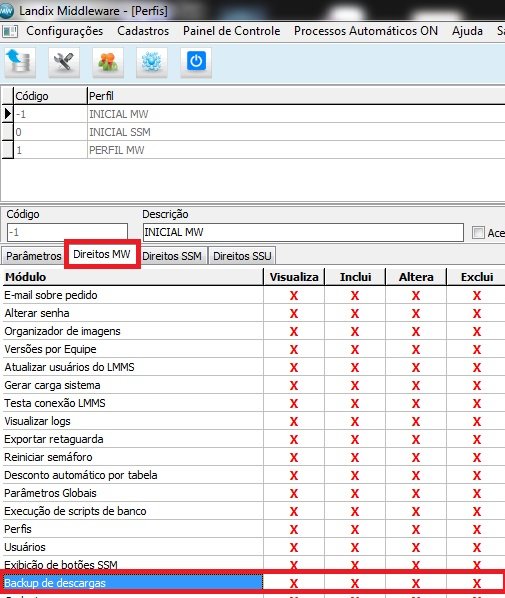
Task: Toggle Inclui permission for Perfis row
Action: (355, 529)
